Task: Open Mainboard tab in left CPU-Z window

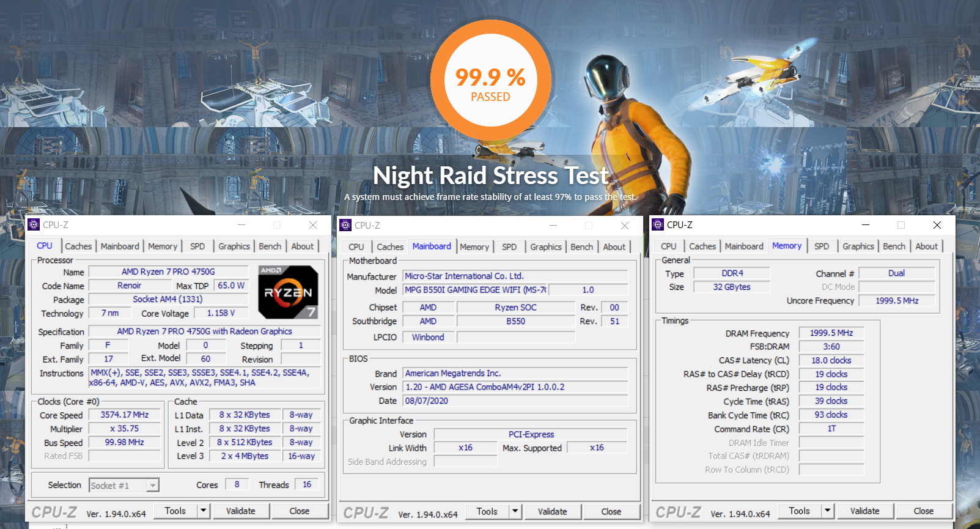Action: [x=120, y=246]
